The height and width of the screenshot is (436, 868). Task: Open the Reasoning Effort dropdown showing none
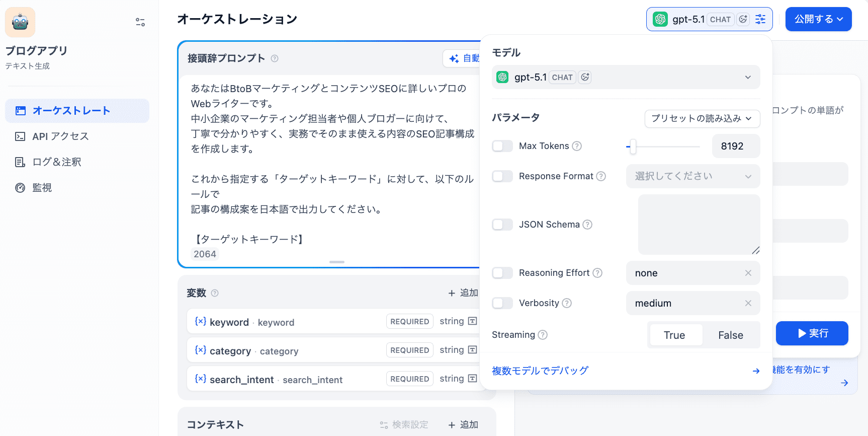pos(693,273)
